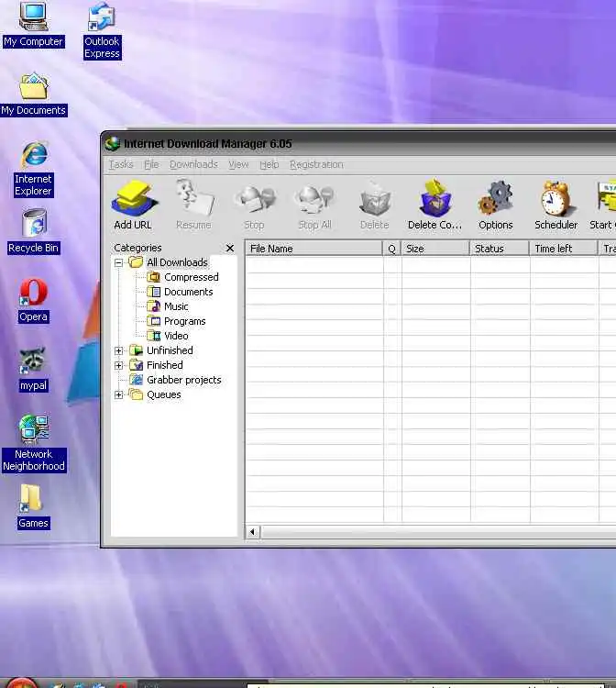Open the Tasks menu
Screen dimensions: 616x688
(x=121, y=164)
